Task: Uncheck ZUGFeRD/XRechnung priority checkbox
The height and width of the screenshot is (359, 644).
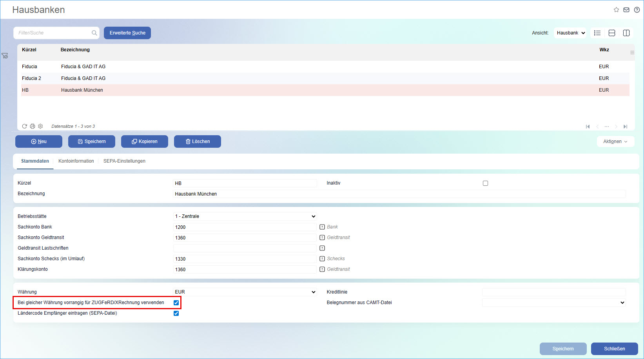Action: click(x=176, y=303)
